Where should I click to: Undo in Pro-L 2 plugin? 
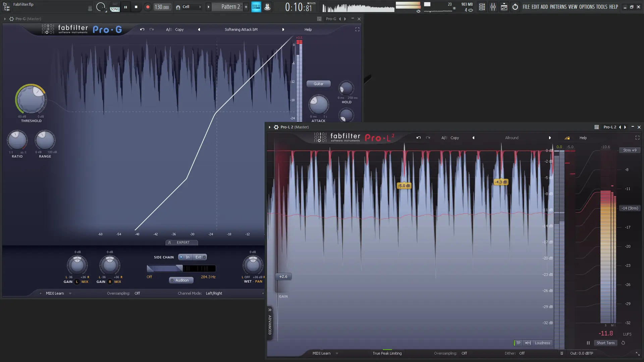[418, 138]
